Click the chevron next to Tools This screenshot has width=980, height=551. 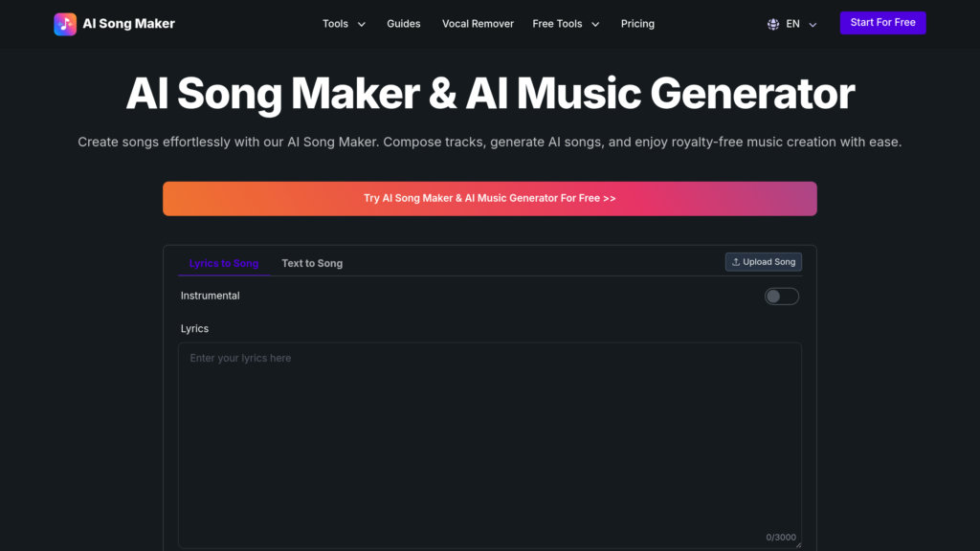pyautogui.click(x=361, y=24)
